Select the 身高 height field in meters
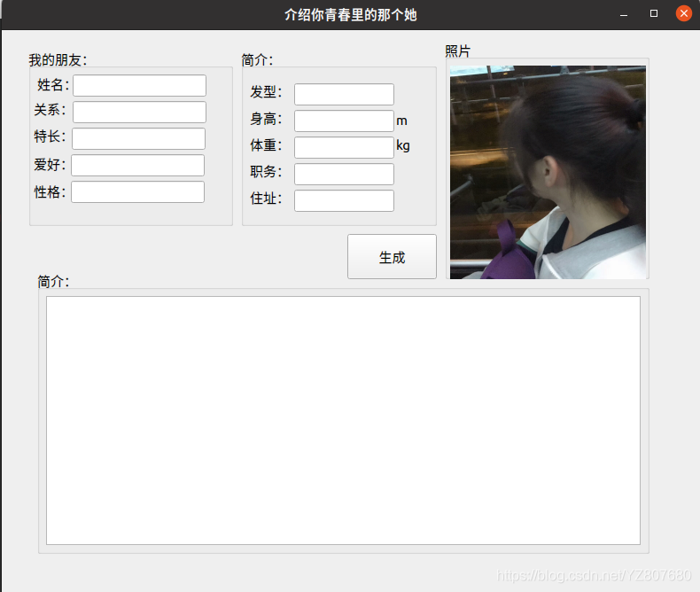Screen dimensions: 700x592 344,121
